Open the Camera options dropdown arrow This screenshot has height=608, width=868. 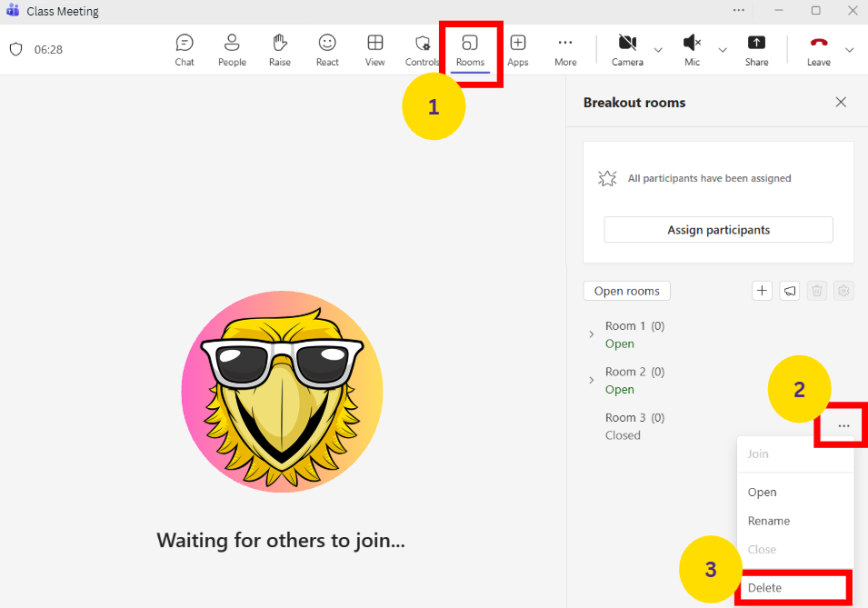point(658,50)
